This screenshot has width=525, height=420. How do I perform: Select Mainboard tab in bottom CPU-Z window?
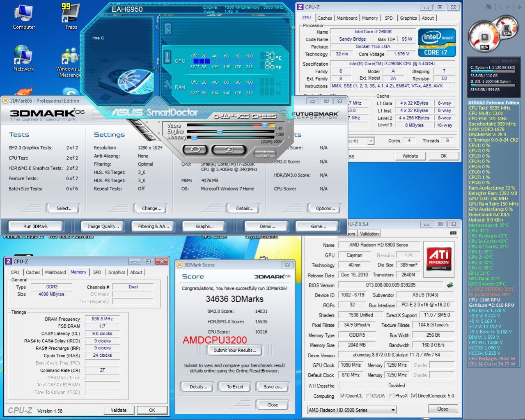pos(55,272)
